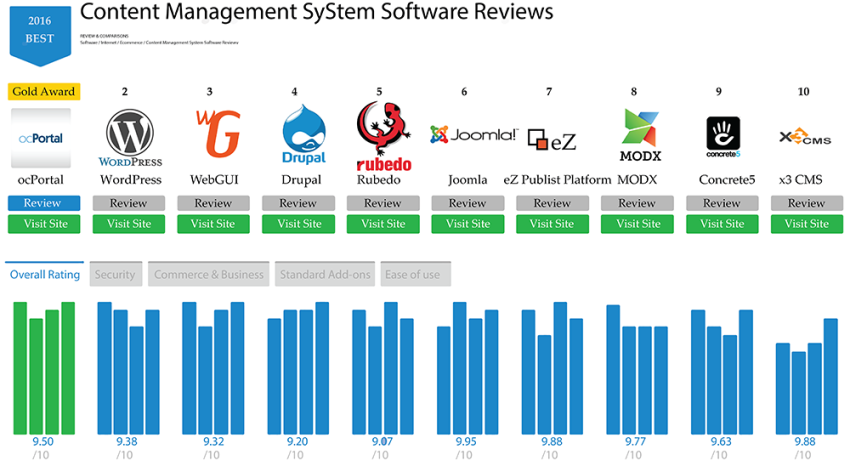The image size is (850, 472).
Task: Open the Review for Drupal
Action: tap(298, 203)
